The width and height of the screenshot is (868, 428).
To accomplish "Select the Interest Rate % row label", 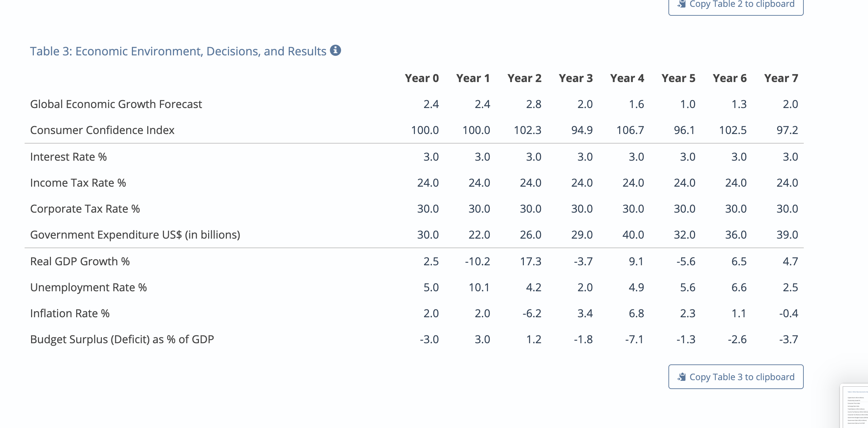I will click(68, 156).
